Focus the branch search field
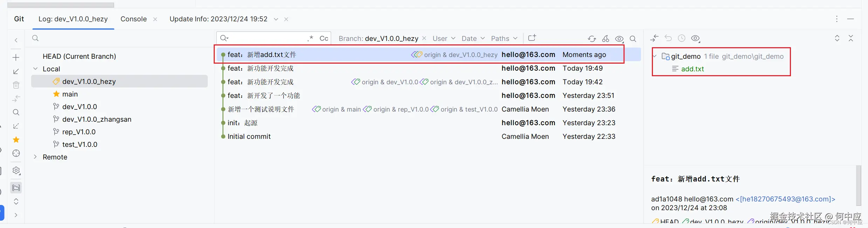 point(119,38)
